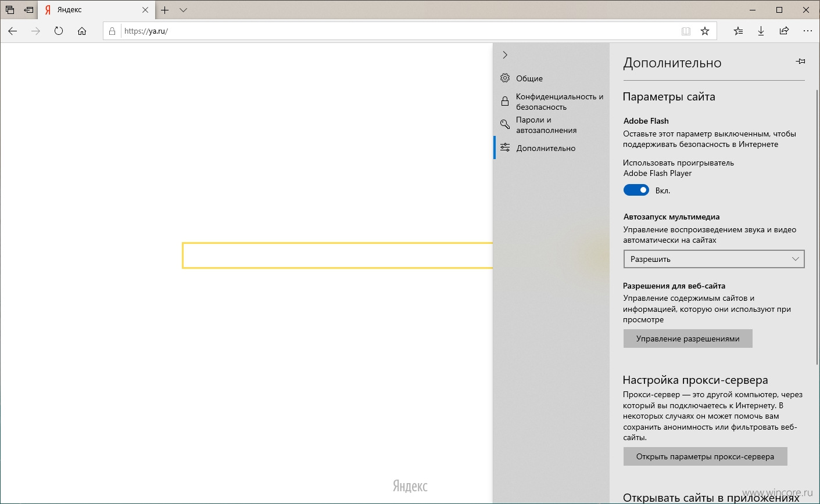Show tab previews chevron
Image resolution: width=820 pixels, height=504 pixels.
click(183, 10)
